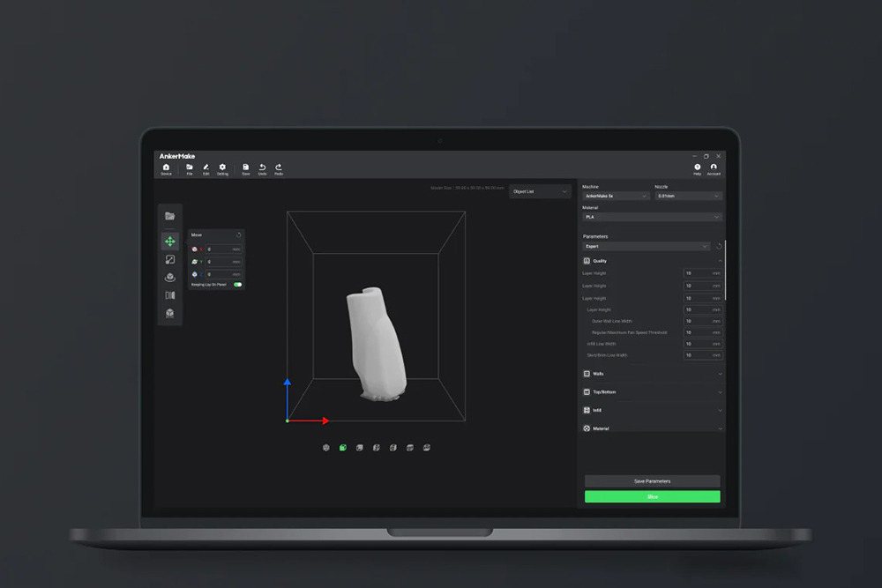Open the Setting icon in the top toolbar
Viewport: 882px width, 588px height.
coord(222,167)
